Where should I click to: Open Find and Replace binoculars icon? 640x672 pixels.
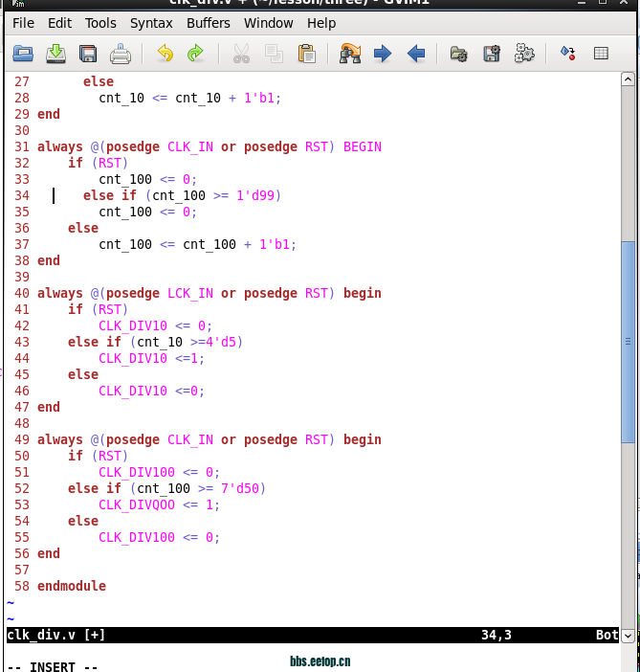[350, 54]
